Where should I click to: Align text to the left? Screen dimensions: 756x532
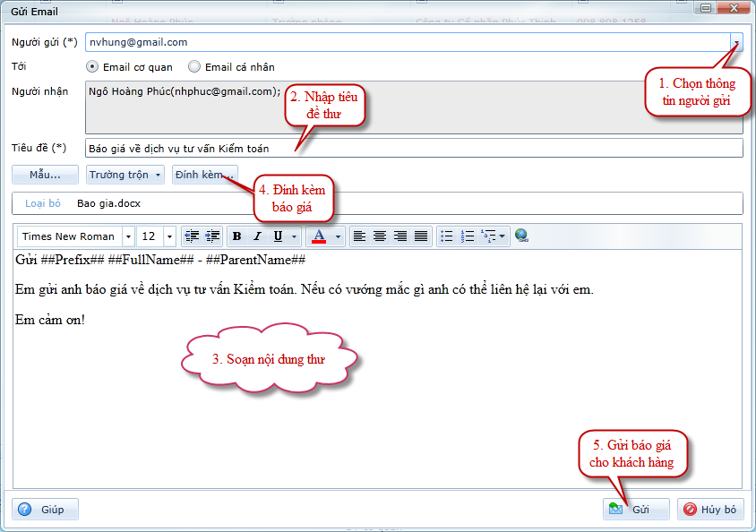click(359, 236)
